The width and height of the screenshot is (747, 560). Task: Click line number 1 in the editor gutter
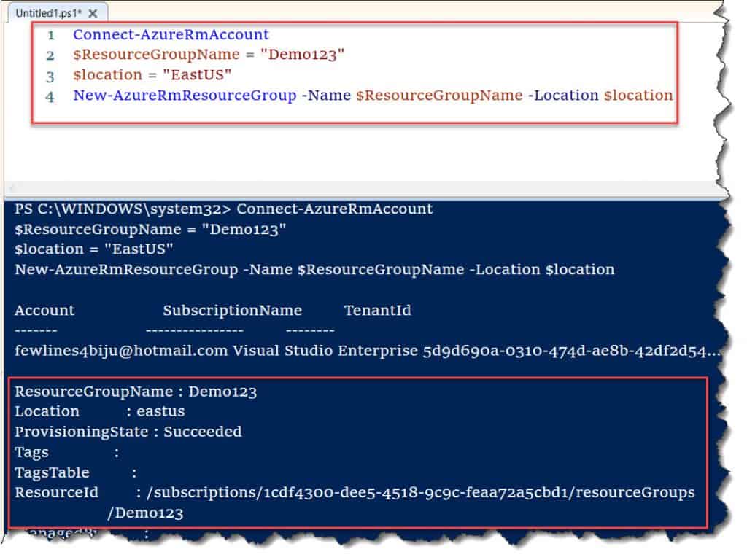pos(50,34)
